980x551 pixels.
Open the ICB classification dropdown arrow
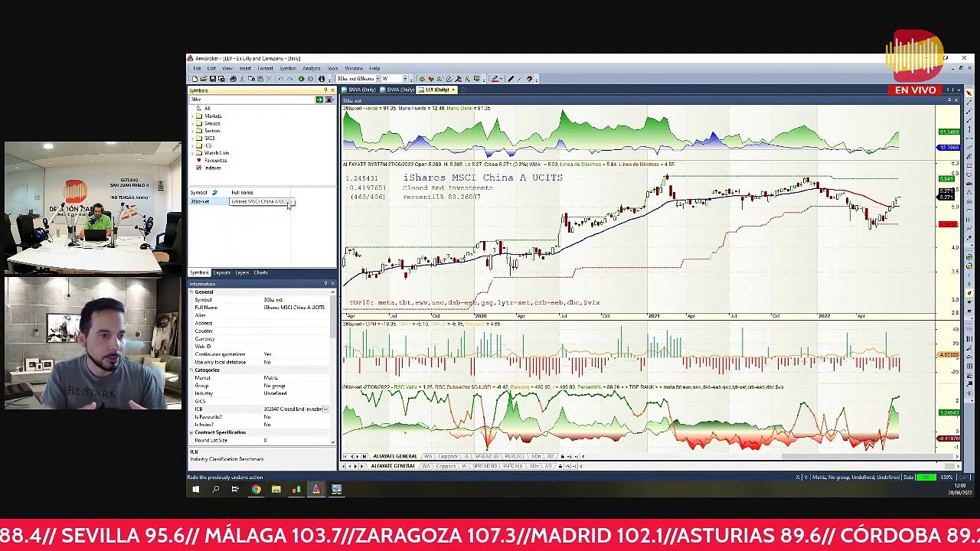point(325,409)
